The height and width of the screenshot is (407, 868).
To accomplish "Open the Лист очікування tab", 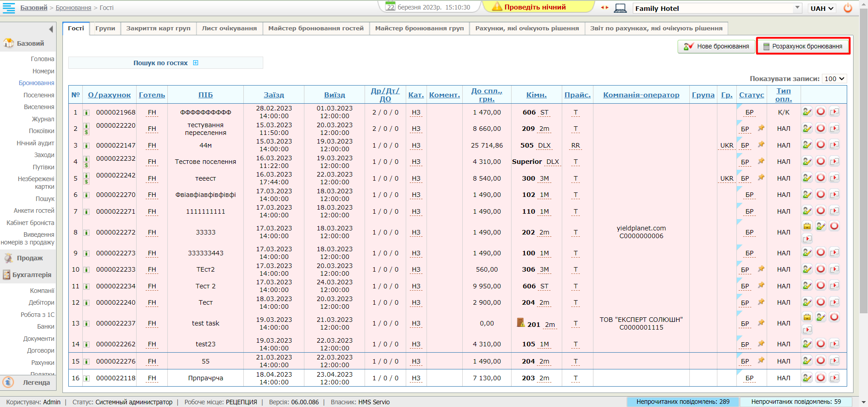I will click(x=229, y=28).
